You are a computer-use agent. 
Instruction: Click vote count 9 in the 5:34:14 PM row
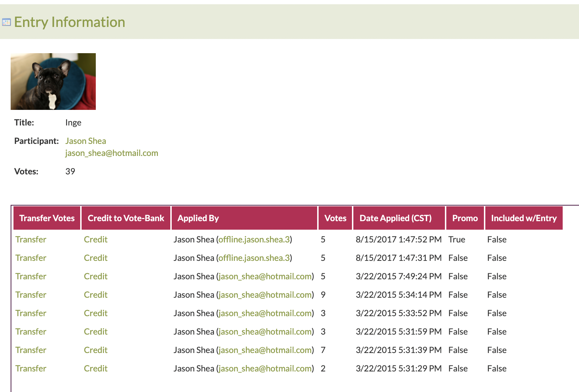tap(323, 295)
